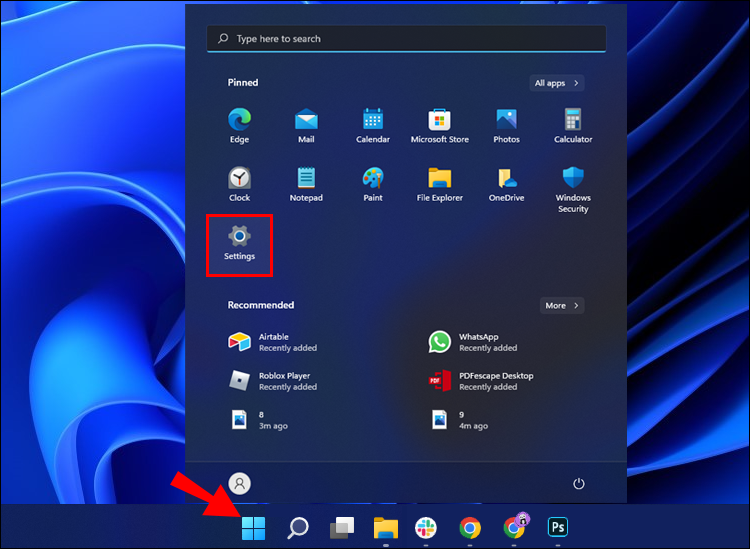
Task: Click the Recommended section heading
Action: 261,305
